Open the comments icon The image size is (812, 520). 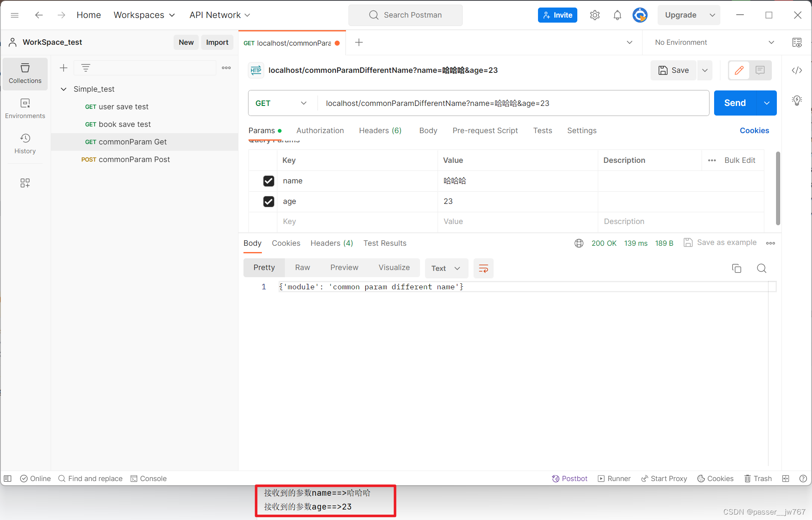pyautogui.click(x=760, y=70)
